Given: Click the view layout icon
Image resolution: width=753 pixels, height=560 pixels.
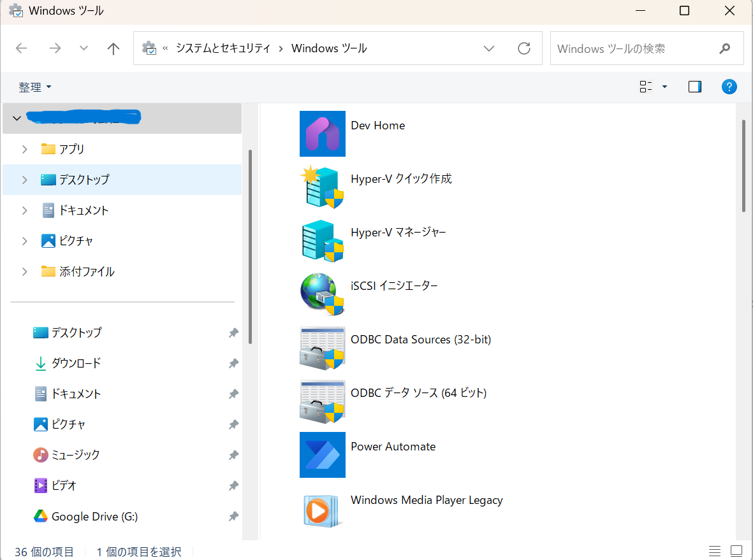Looking at the screenshot, I should [646, 87].
